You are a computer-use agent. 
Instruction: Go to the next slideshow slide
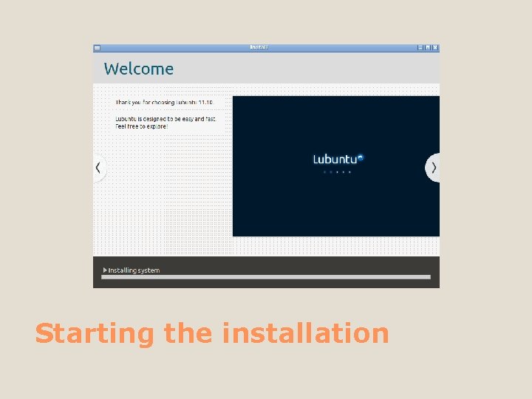[433, 168]
